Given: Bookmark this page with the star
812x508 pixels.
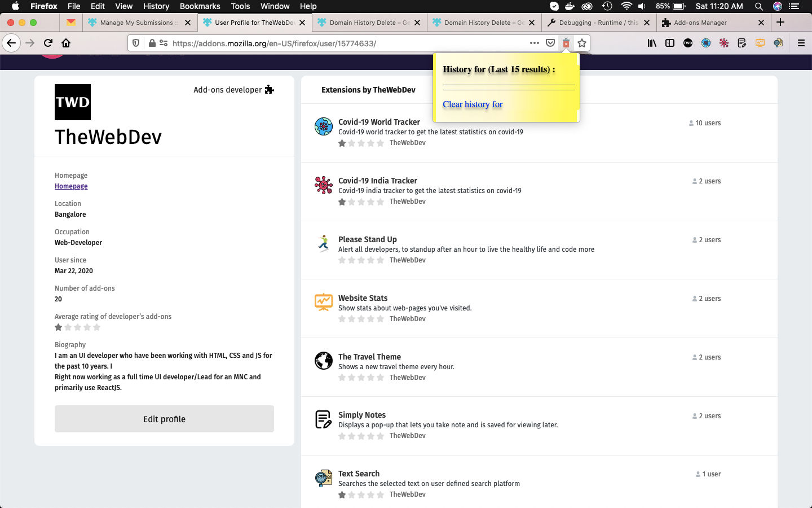Looking at the screenshot, I should (x=582, y=43).
